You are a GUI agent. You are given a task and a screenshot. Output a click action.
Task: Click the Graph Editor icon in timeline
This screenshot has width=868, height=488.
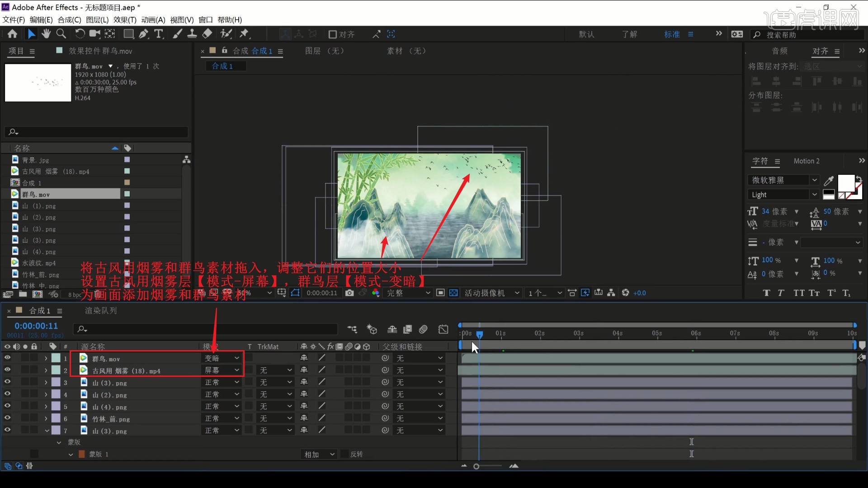coord(443,329)
